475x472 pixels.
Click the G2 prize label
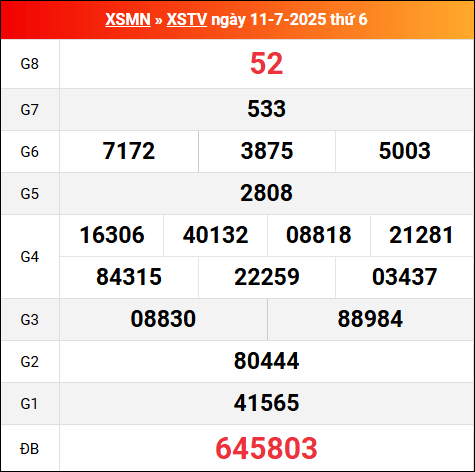(30, 362)
